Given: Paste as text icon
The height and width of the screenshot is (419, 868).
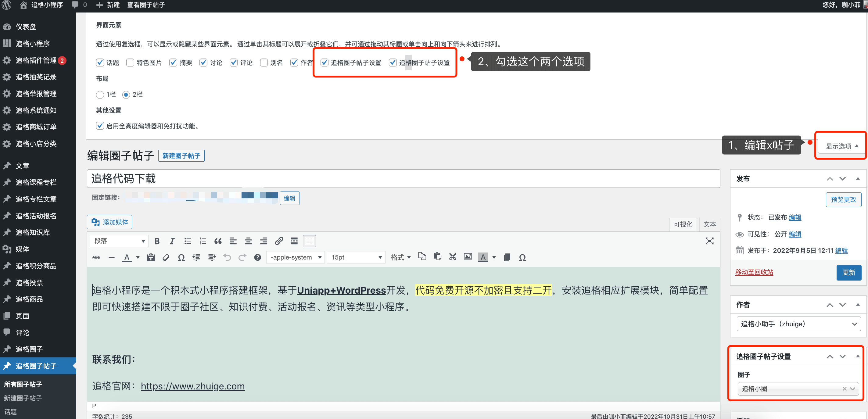Looking at the screenshot, I should [151, 258].
